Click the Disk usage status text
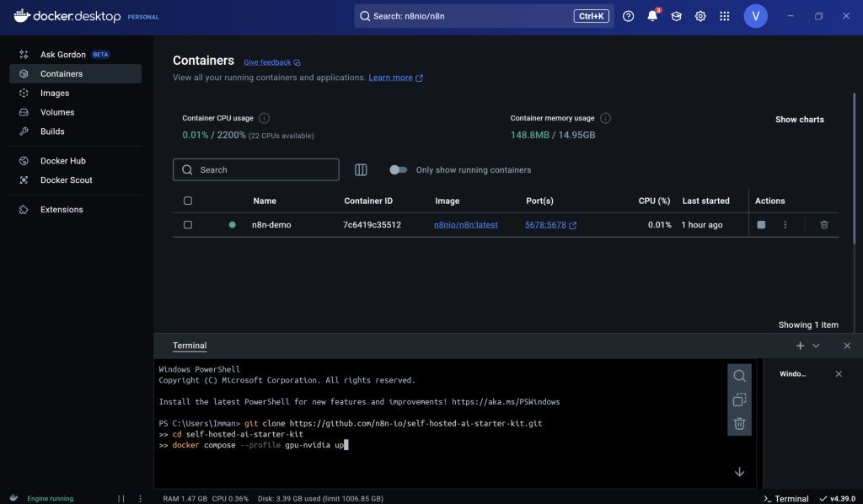 coord(320,498)
